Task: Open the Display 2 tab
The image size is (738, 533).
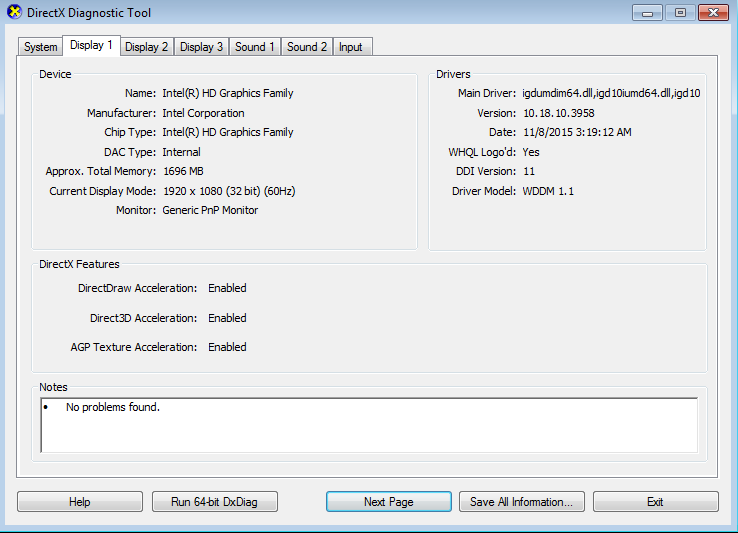Action: [147, 47]
